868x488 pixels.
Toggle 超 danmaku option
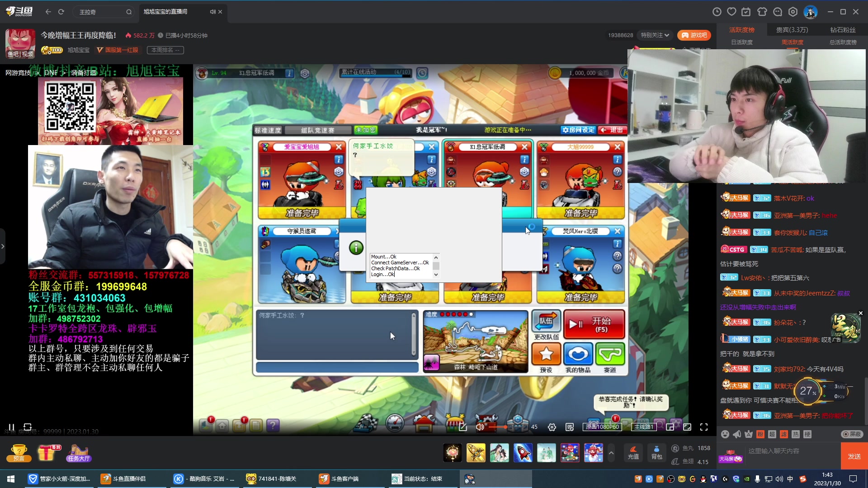click(x=772, y=434)
